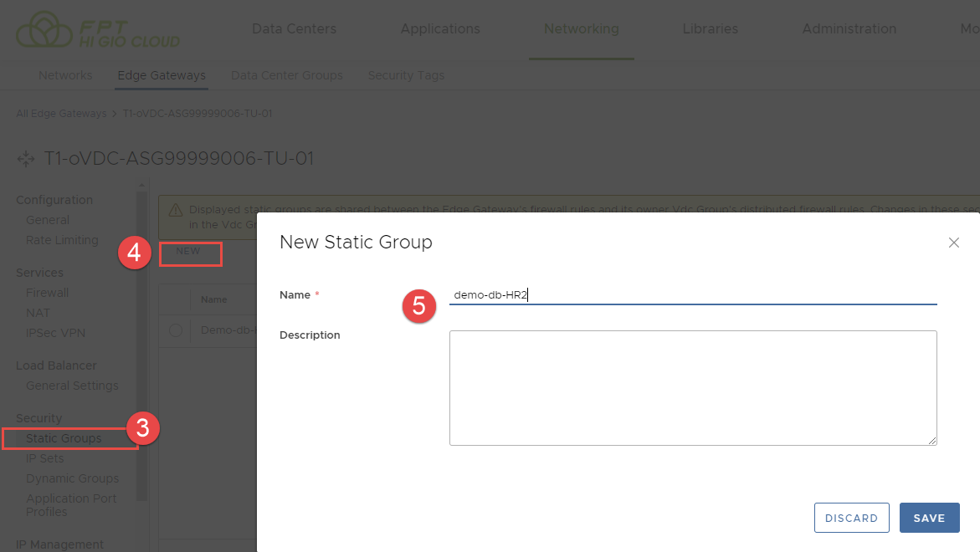Click into the Description text area
The width and height of the screenshot is (980, 552).
point(692,387)
